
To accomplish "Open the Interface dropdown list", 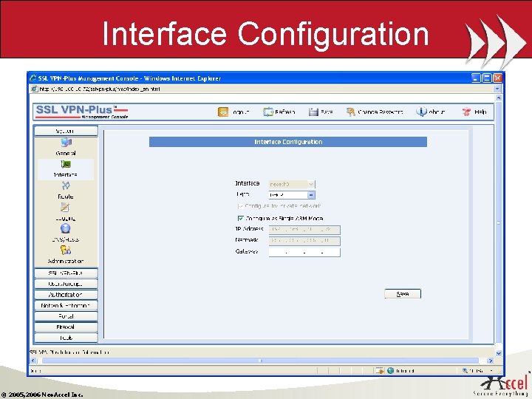I will click(x=311, y=184).
